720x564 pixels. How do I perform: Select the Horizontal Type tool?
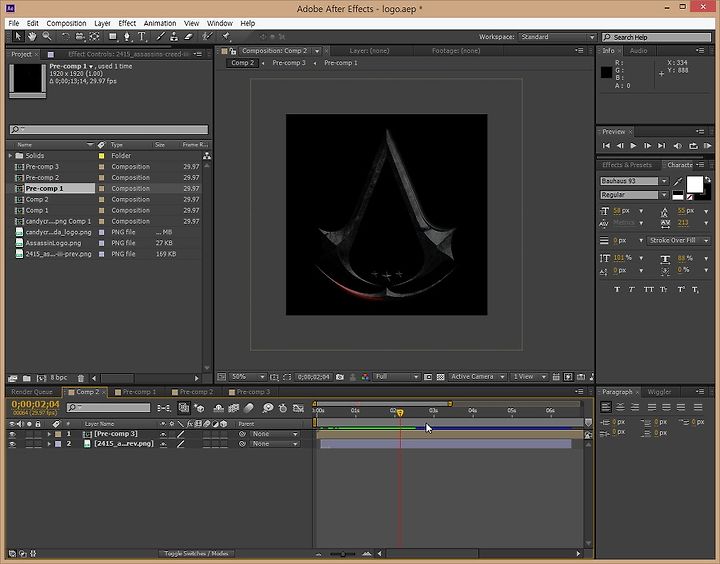142,37
